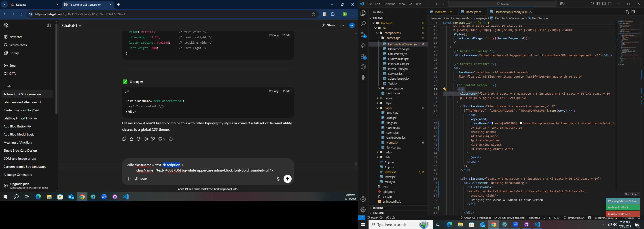
Task: Open ChatGPT conversation options ellipsis beside Share
Action: 342,25
